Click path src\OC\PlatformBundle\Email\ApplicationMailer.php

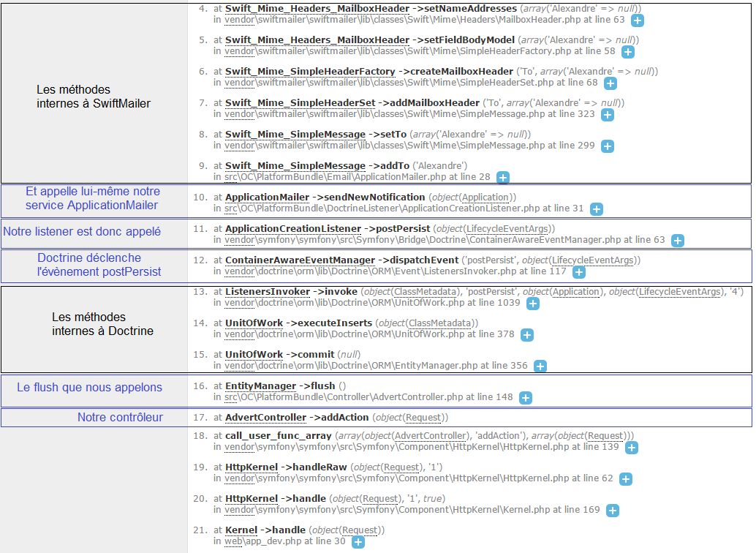(x=336, y=176)
